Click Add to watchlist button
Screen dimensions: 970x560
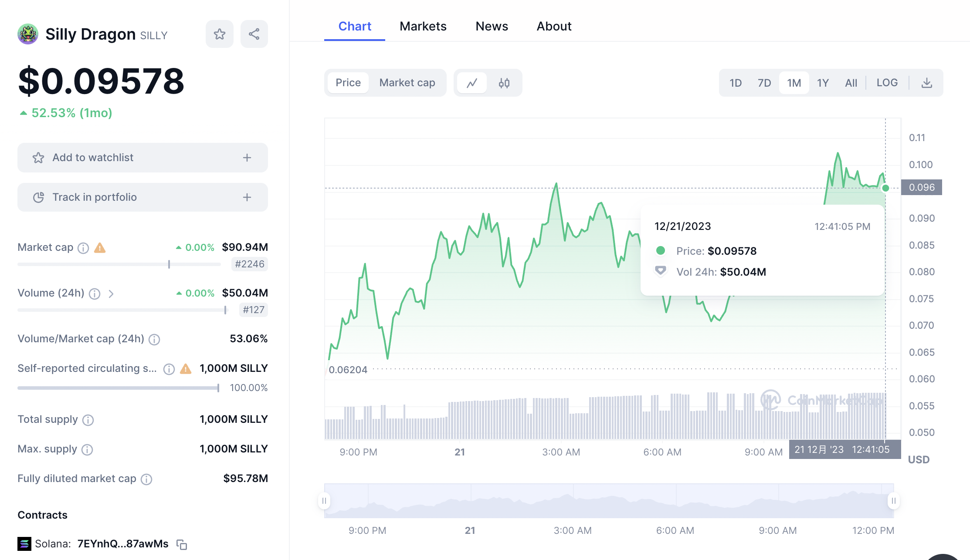pyautogui.click(x=142, y=158)
